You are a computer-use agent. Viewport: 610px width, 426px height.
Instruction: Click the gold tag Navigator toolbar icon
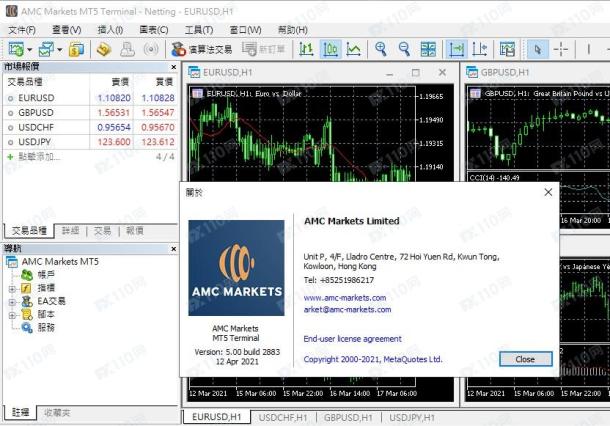[104, 49]
